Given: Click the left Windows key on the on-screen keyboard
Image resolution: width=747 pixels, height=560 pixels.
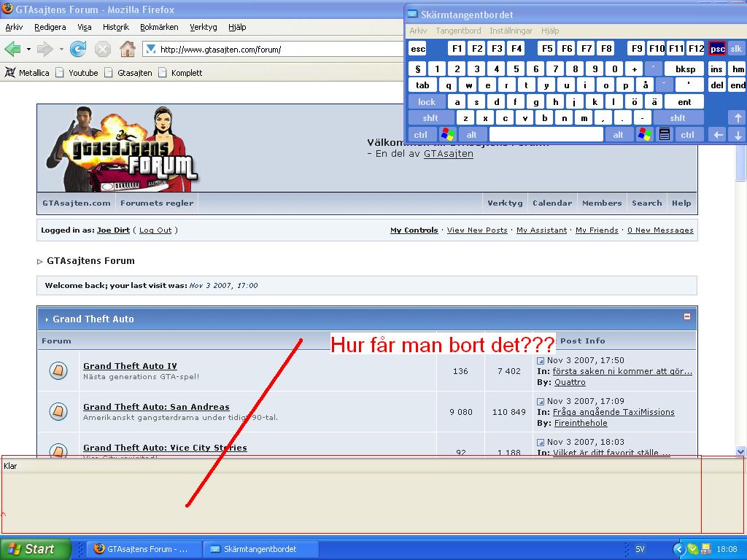Looking at the screenshot, I should tap(447, 135).
